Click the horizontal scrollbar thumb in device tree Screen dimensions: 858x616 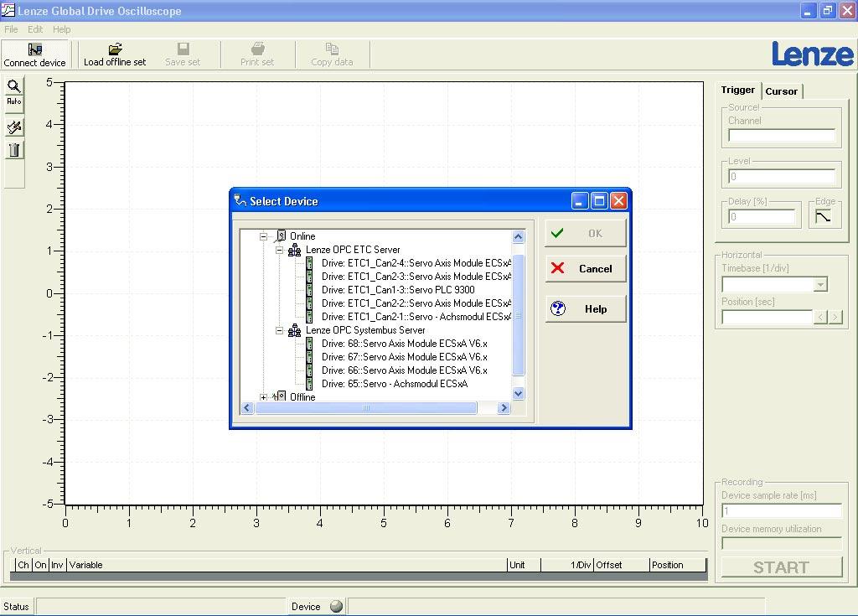366,408
